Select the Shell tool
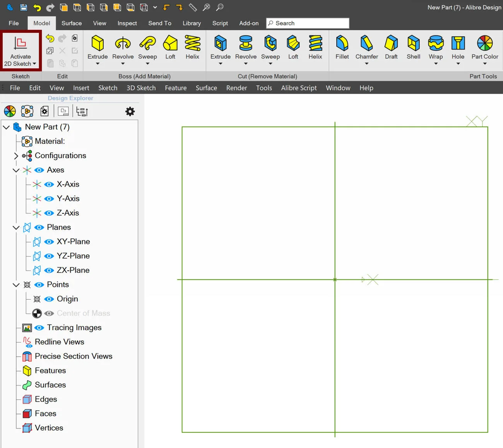The height and width of the screenshot is (448, 503). pos(413,43)
